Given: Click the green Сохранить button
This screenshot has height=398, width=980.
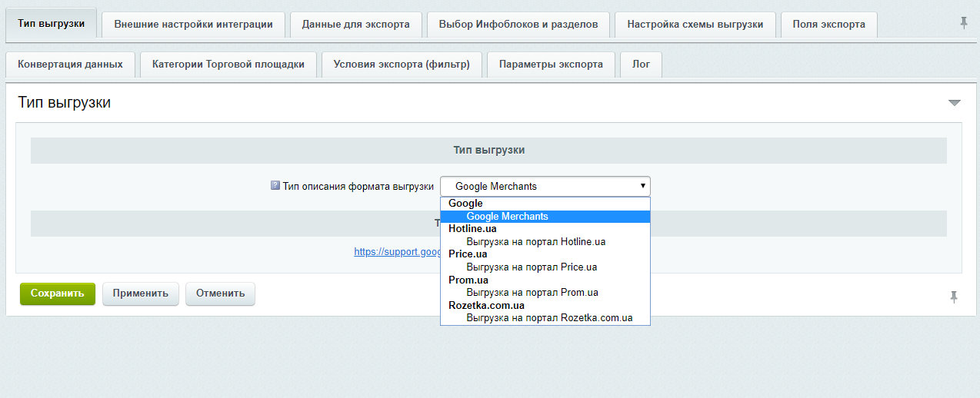Looking at the screenshot, I should tap(58, 294).
